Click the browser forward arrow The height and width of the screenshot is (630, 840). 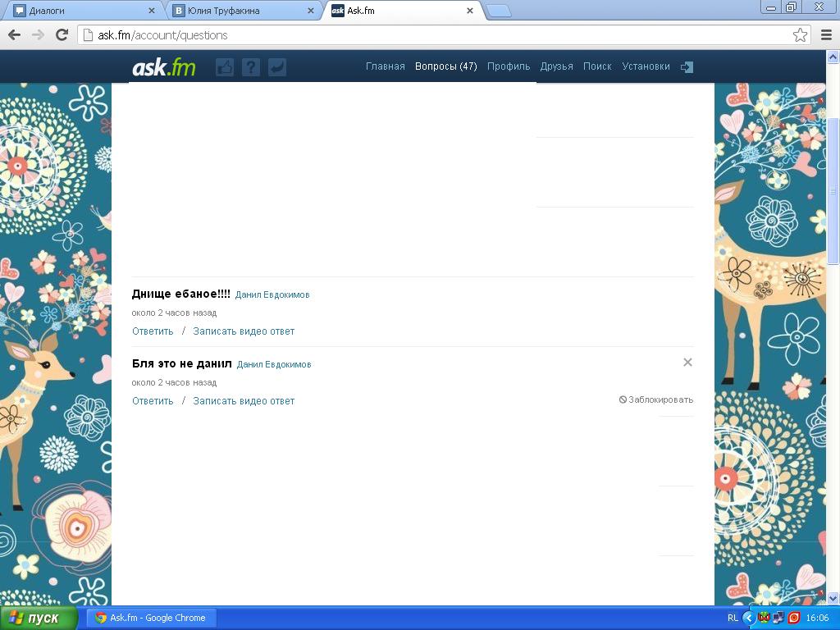(x=38, y=35)
